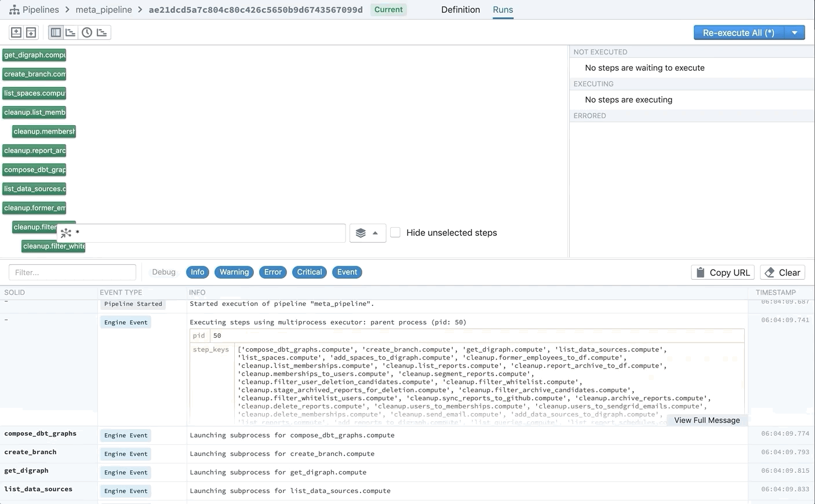815x504 pixels.
Task: Select the cleanup.filter_whitelist step bar
Action: click(53, 246)
